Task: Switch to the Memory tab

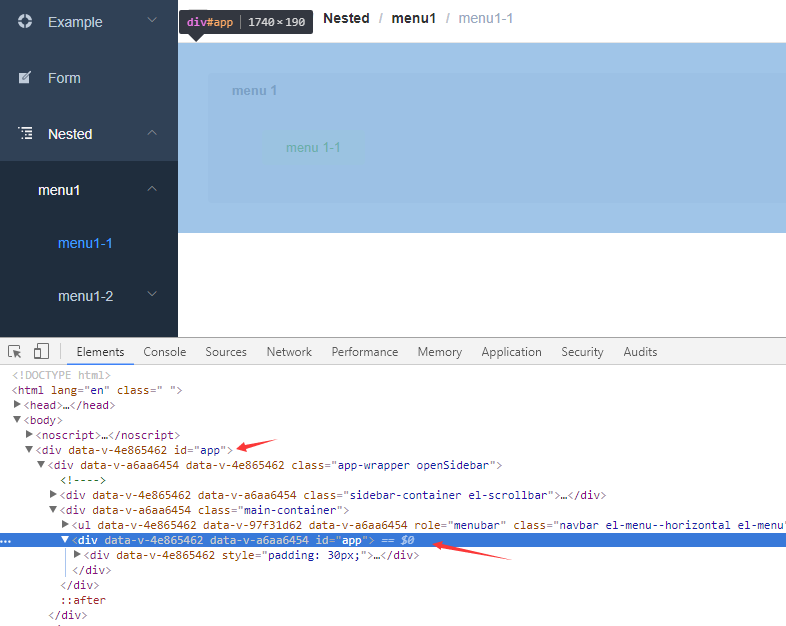Action: tap(440, 352)
